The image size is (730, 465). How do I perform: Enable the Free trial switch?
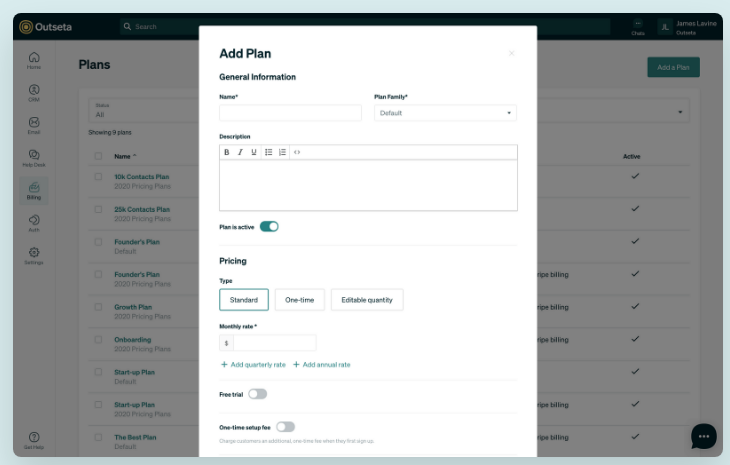257,394
